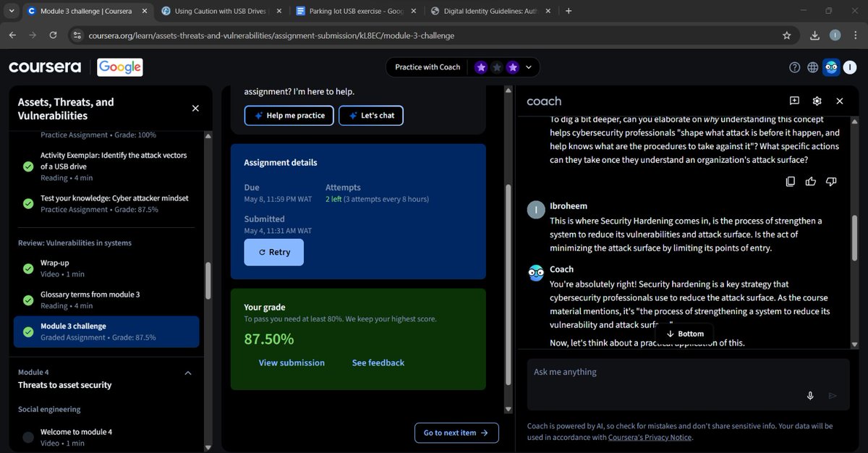Click the sidebar vertical scrollbar
Screen dimensions: 868x453
[x=209, y=280]
